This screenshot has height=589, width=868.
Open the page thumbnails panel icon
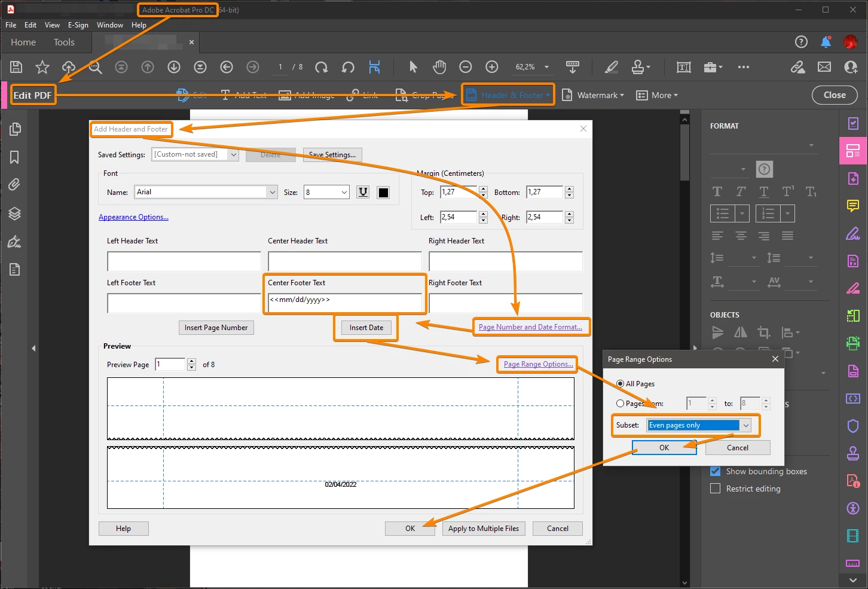15,129
